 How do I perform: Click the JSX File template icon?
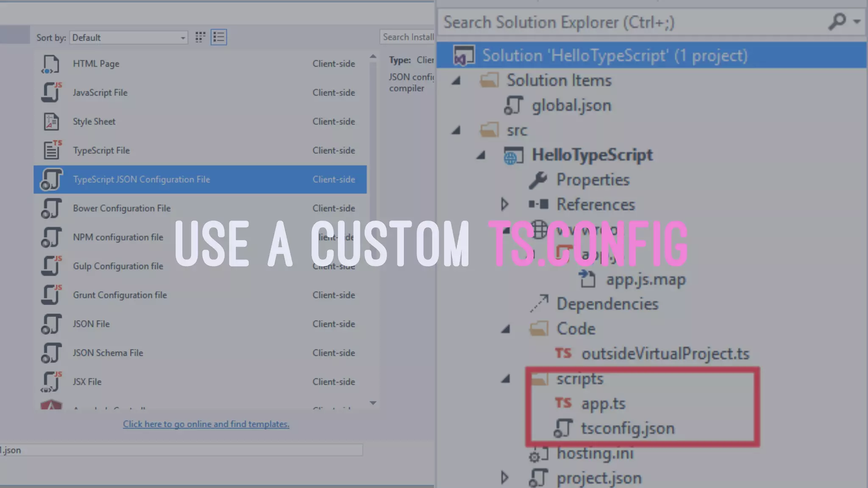(51, 382)
